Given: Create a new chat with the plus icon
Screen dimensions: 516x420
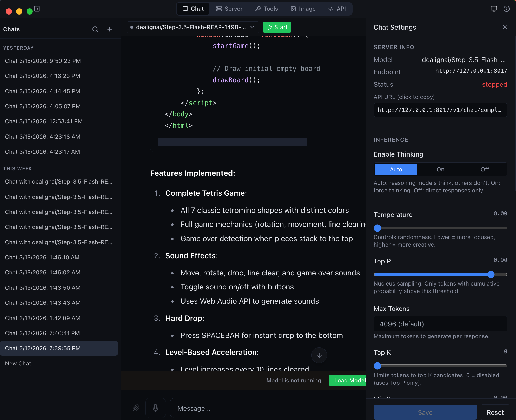Looking at the screenshot, I should (110, 29).
